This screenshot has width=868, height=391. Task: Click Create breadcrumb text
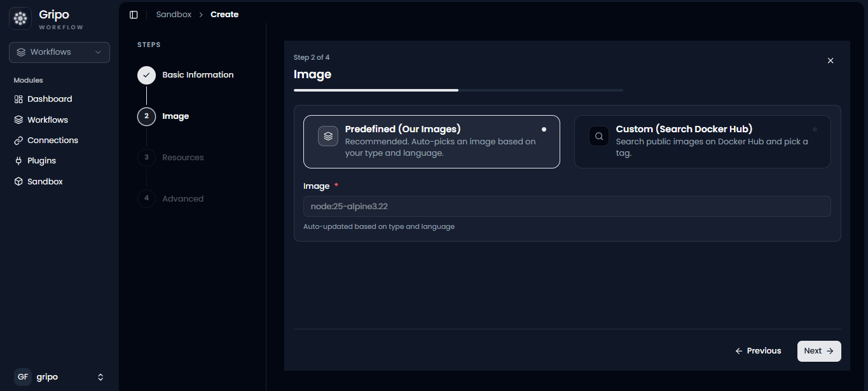[x=224, y=15]
